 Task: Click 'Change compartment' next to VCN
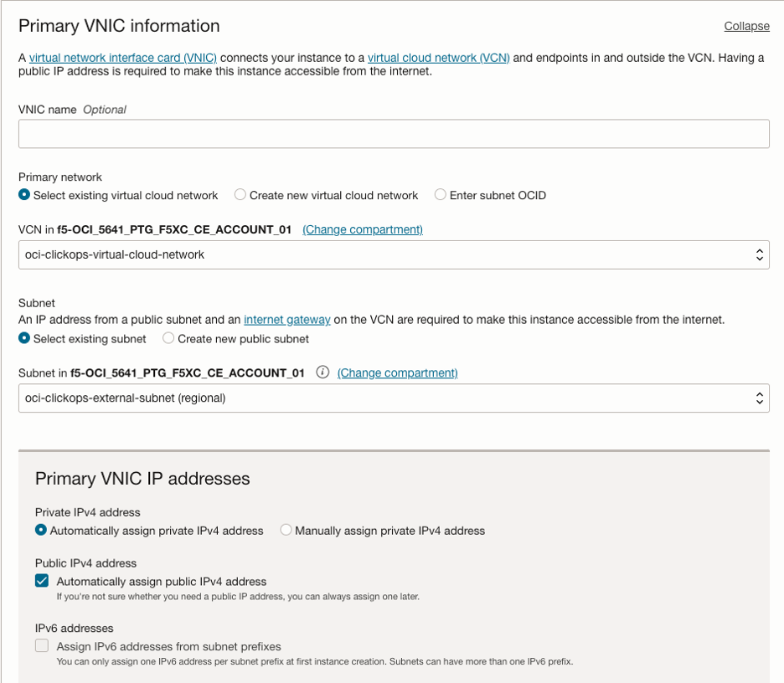click(x=362, y=229)
